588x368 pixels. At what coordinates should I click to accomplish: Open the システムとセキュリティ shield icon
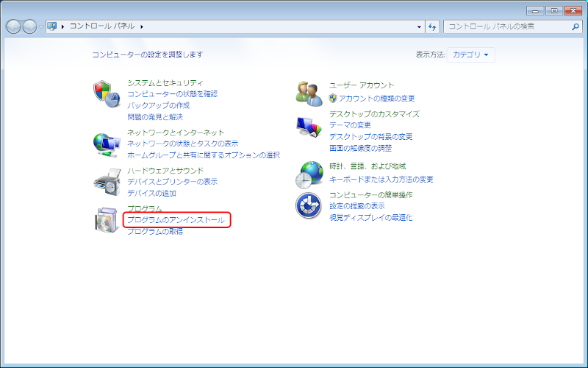pyautogui.click(x=107, y=94)
